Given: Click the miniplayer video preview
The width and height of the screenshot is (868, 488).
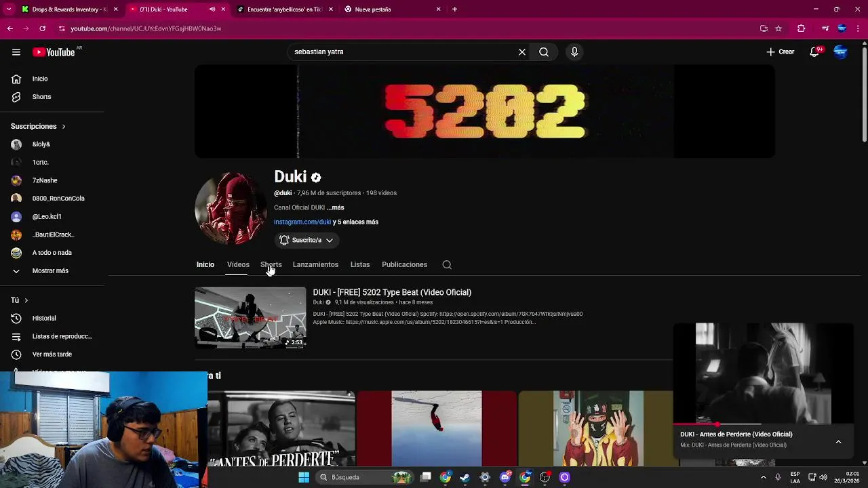Looking at the screenshot, I should coord(764,373).
